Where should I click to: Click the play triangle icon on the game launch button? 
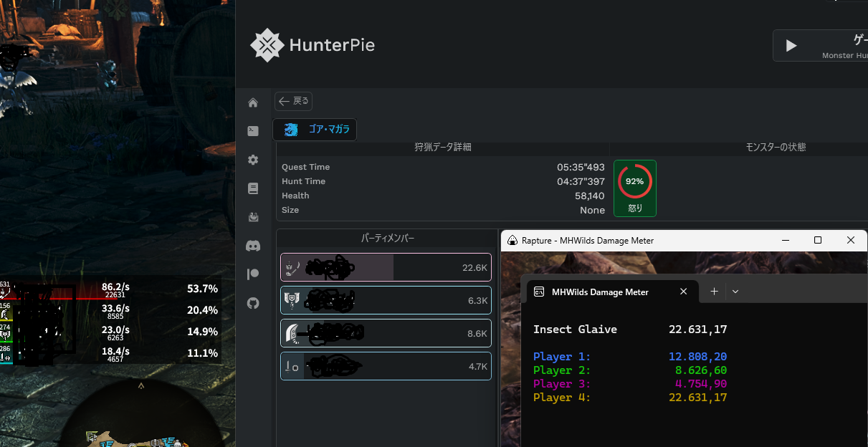tap(791, 46)
